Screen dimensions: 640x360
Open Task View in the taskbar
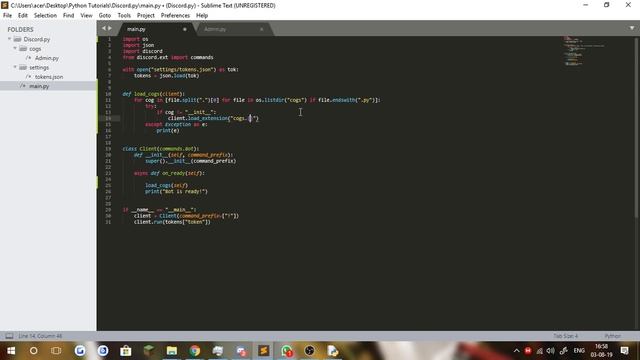(56, 351)
